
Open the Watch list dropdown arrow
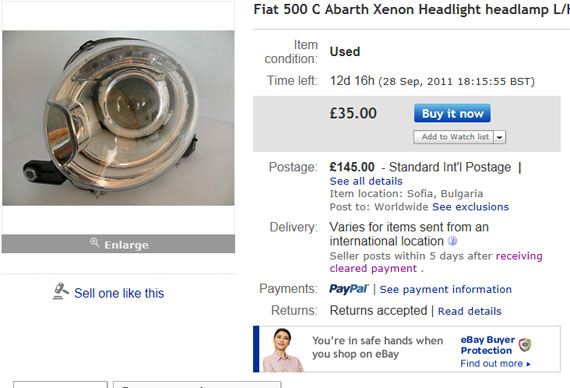500,137
